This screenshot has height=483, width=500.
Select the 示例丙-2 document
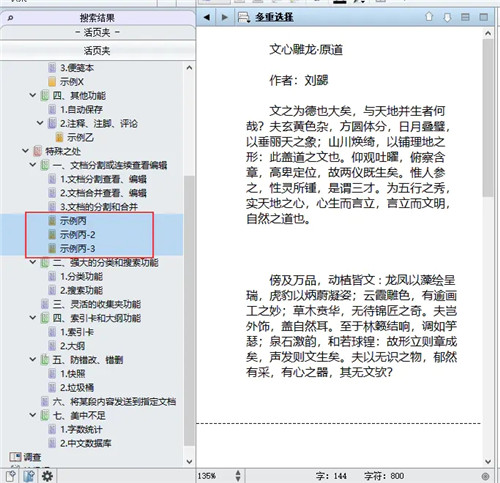(x=77, y=235)
